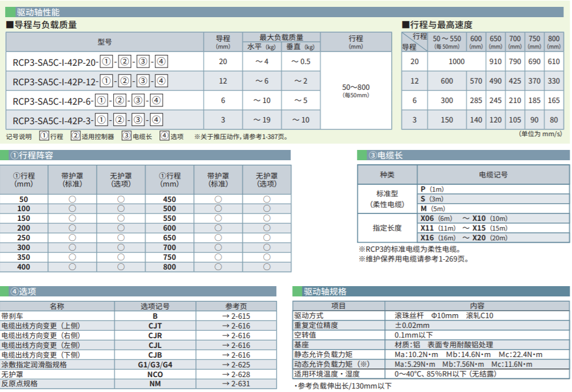
Task: Click the boxed ④ icon beside 选项 in legend
Action: [164, 136]
